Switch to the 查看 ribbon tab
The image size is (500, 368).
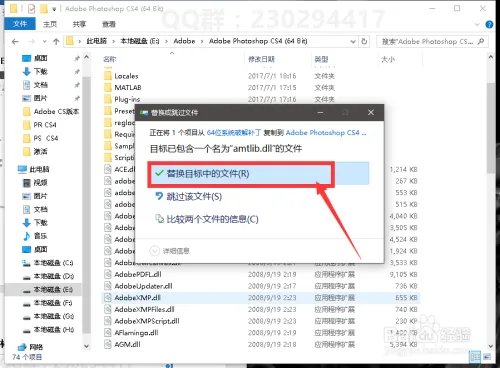tap(109, 24)
